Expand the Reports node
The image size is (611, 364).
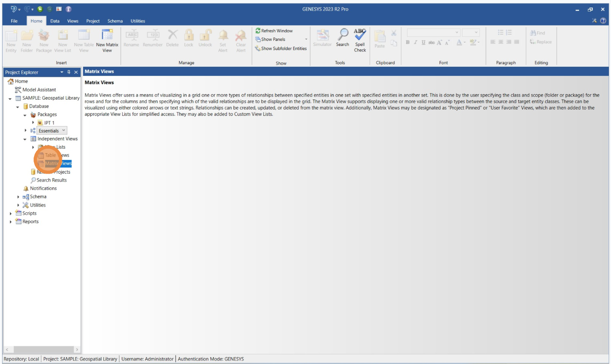click(10, 222)
